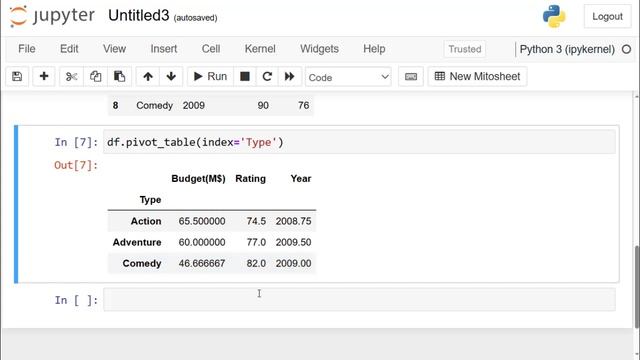Image resolution: width=640 pixels, height=360 pixels.
Task: Open the File menu
Action: point(27,49)
